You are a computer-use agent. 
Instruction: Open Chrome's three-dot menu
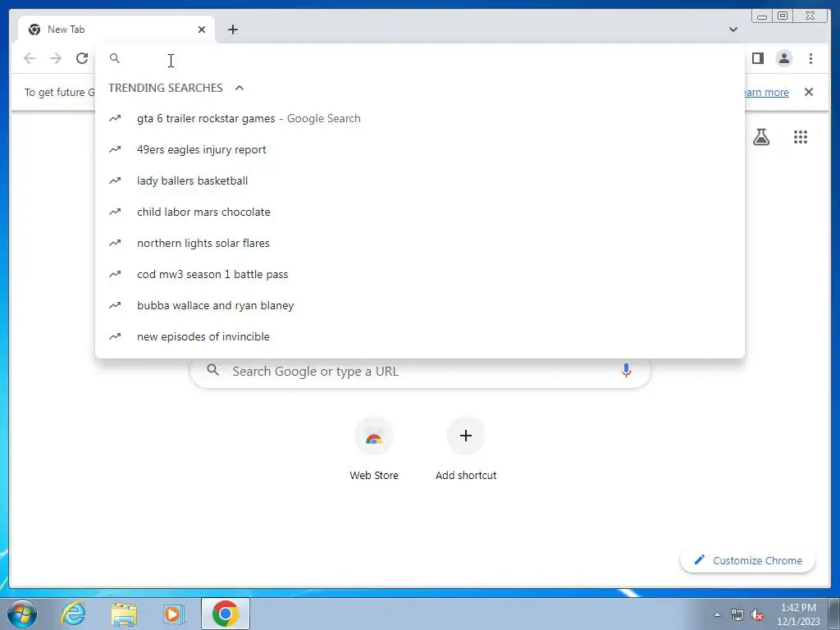coord(810,58)
